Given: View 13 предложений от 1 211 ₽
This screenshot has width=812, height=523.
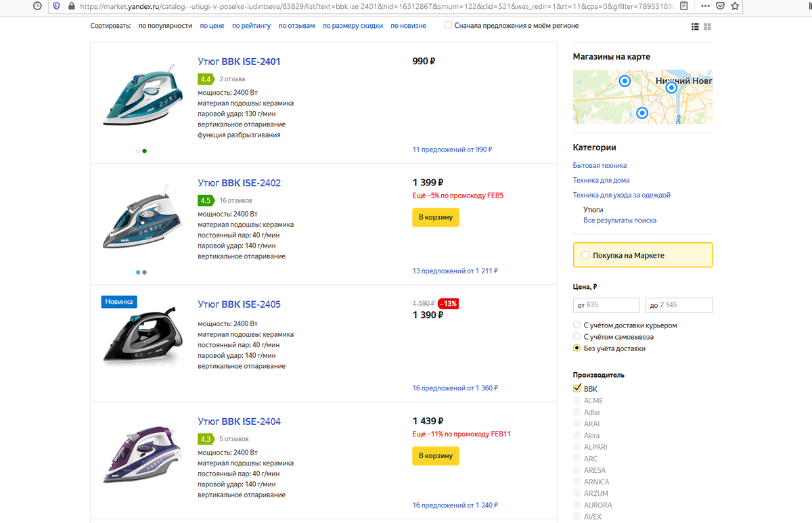Looking at the screenshot, I should (x=455, y=271).
